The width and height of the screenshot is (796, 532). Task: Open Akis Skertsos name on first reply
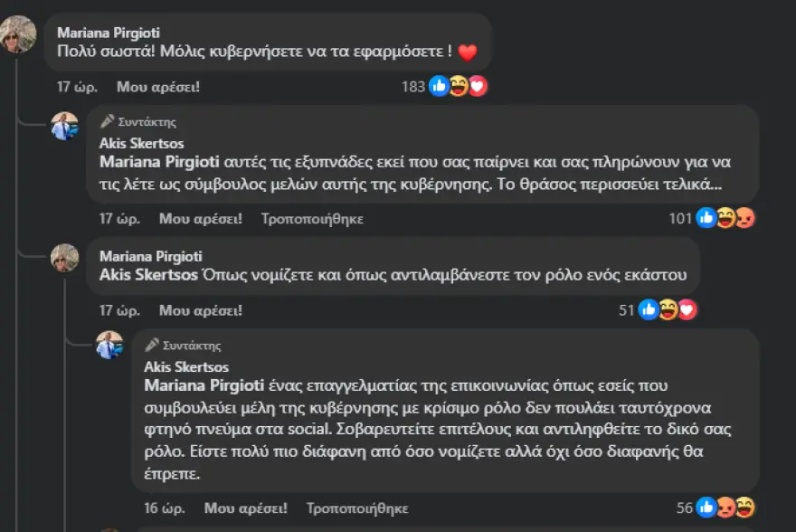[x=142, y=143]
